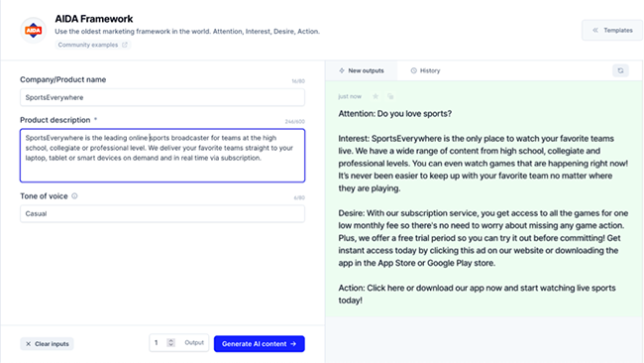
Task: Click the 'Action:' paragraph of output
Action: pos(477,294)
